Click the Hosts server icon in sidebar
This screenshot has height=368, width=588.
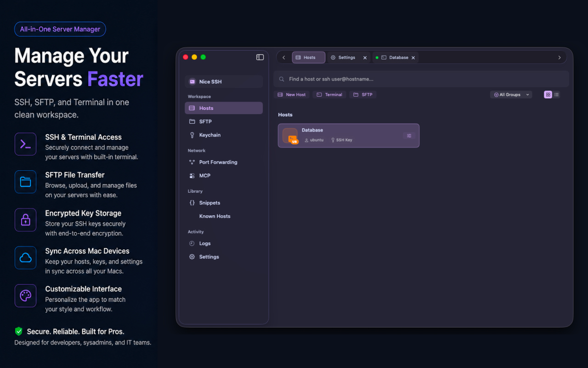click(x=192, y=108)
